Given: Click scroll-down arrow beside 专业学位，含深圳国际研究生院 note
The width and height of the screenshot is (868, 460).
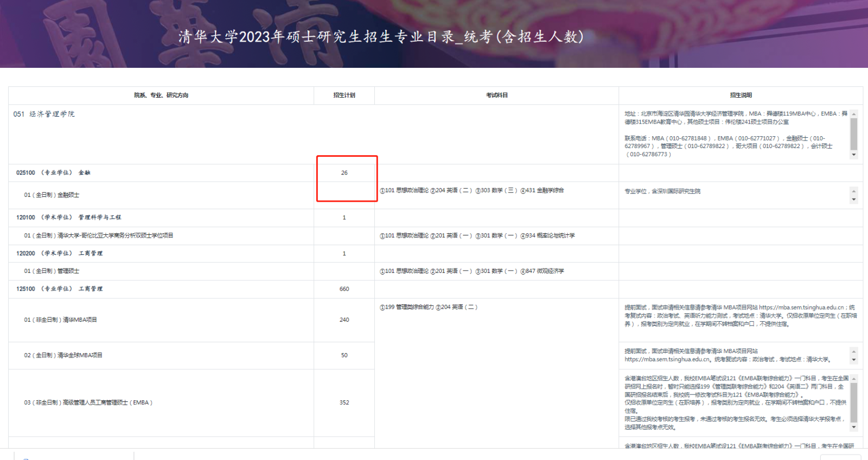Looking at the screenshot, I should [854, 200].
